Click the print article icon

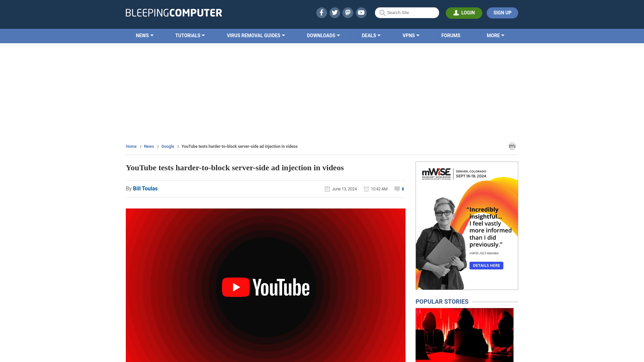point(512,146)
